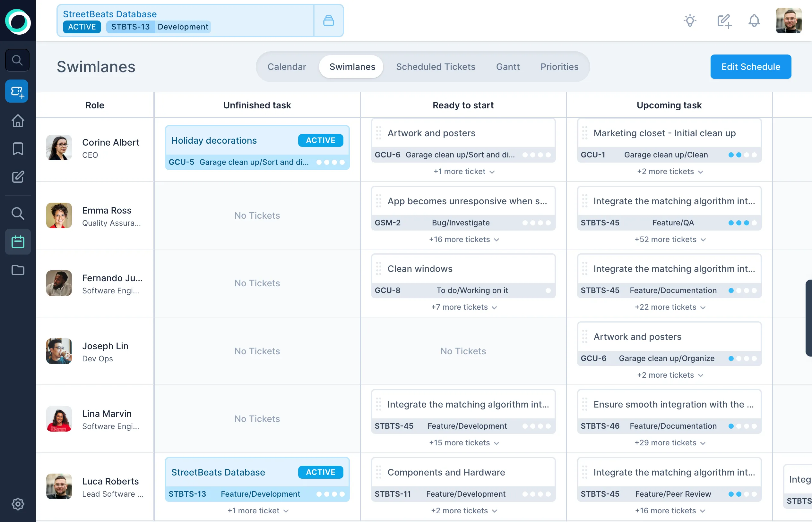Open the home icon in sidebar
812x522 pixels.
coord(18,121)
